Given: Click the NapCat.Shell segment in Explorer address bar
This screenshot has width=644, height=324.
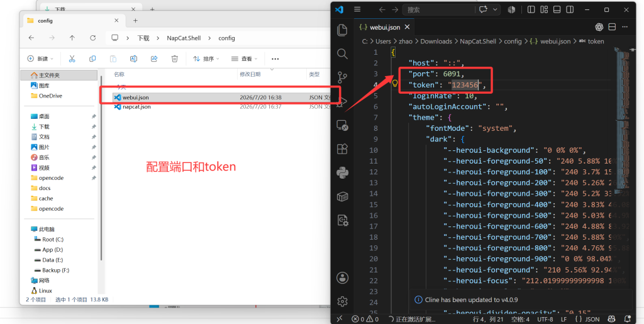Looking at the screenshot, I should (184, 38).
